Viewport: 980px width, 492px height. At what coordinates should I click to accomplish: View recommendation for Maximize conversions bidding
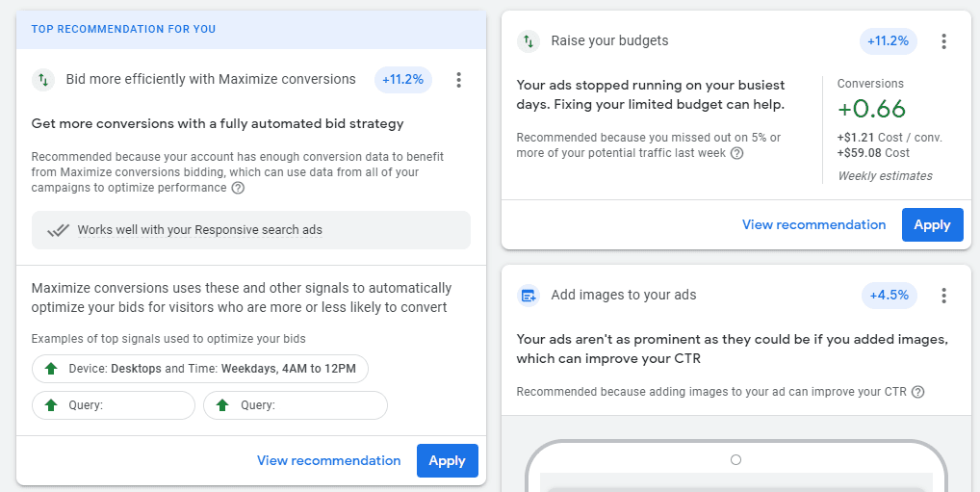tap(328, 461)
